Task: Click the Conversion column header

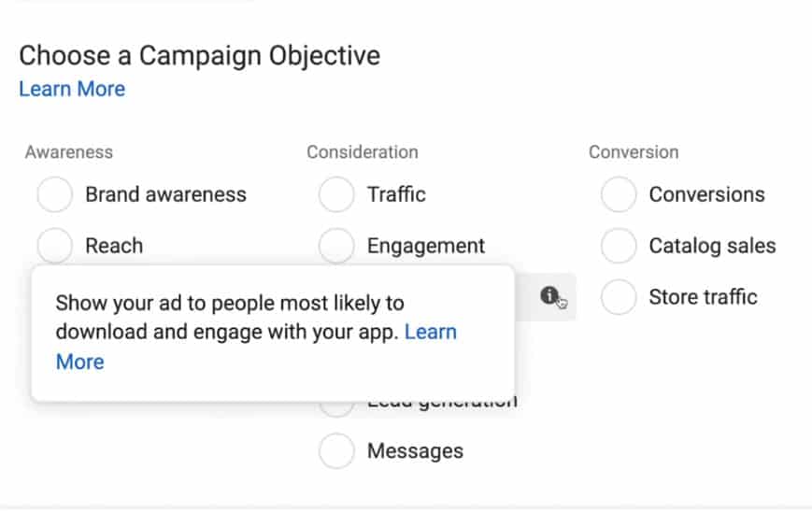Action: [x=634, y=152]
